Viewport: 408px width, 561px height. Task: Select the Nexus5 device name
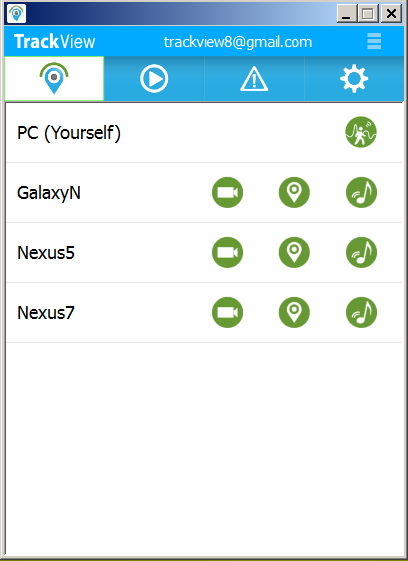[x=46, y=253]
